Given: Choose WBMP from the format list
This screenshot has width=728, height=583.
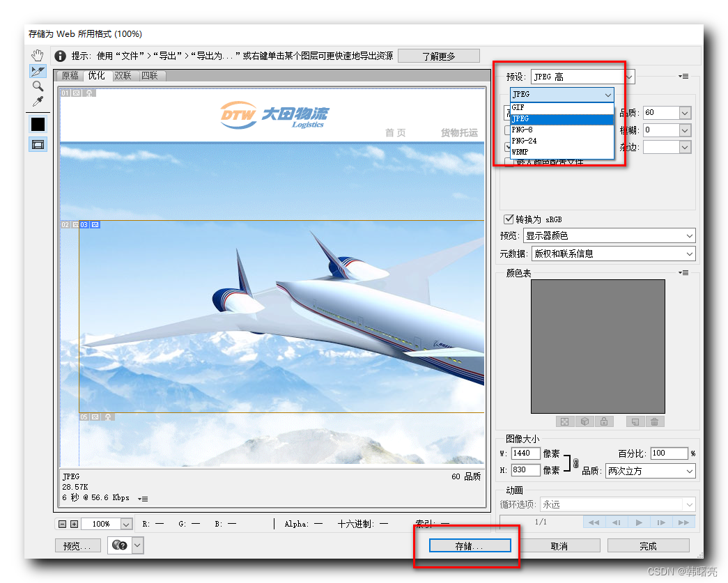Looking at the screenshot, I should (562, 152).
